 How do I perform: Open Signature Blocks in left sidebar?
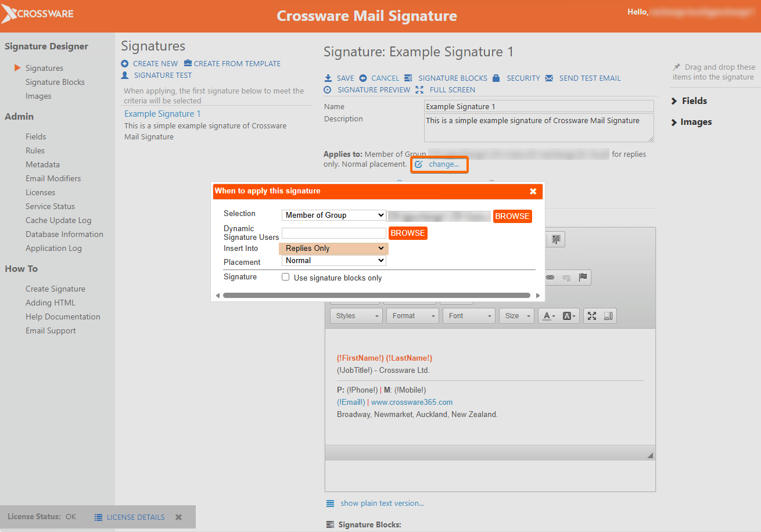click(55, 82)
